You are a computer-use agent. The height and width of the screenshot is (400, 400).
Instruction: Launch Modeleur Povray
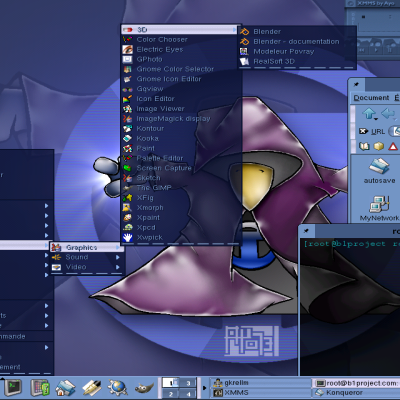[297, 52]
